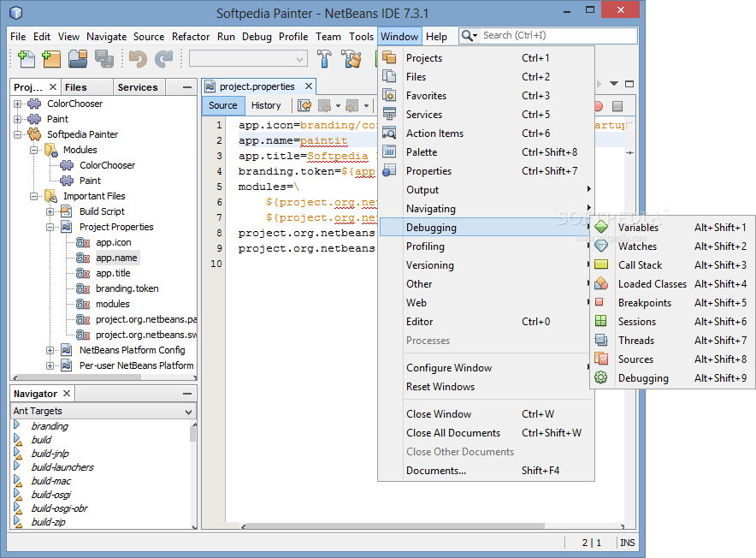
Task: Open the Refactor menu
Action: click(191, 37)
